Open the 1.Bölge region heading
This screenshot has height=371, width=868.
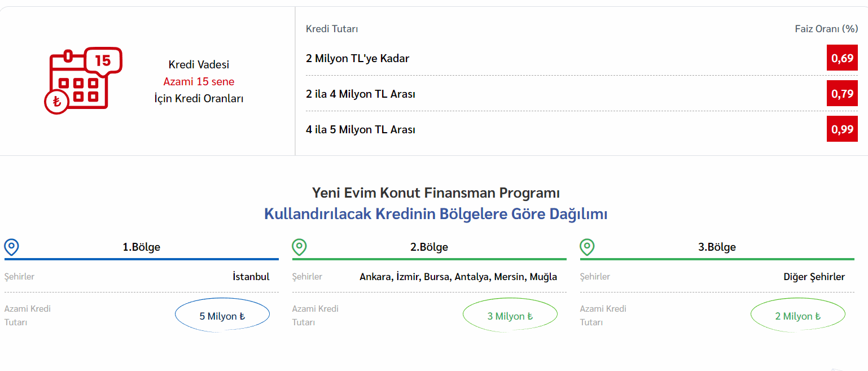coord(142,247)
